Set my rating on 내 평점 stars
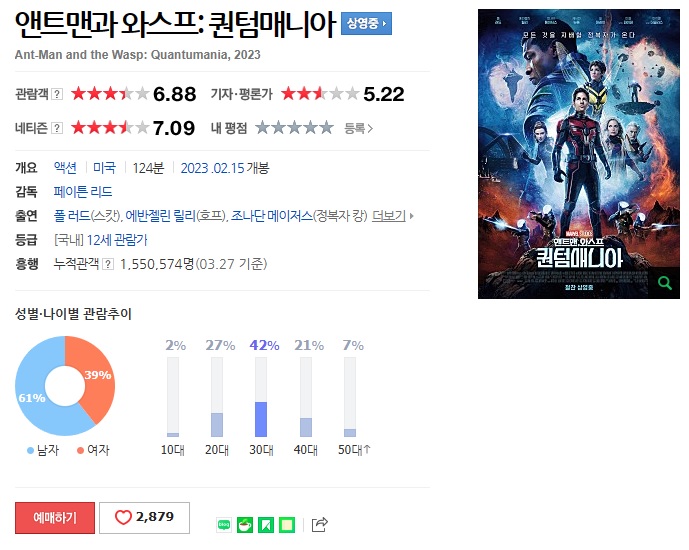This screenshot has width=689, height=550. click(x=294, y=128)
